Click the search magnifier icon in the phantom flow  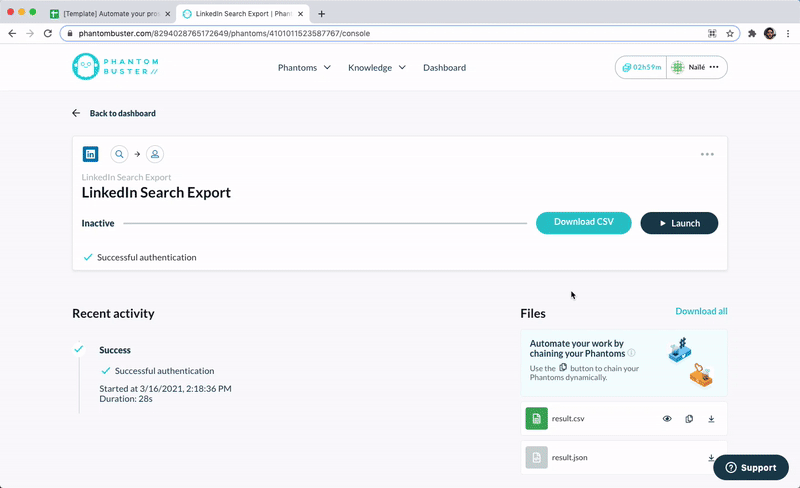coord(119,154)
